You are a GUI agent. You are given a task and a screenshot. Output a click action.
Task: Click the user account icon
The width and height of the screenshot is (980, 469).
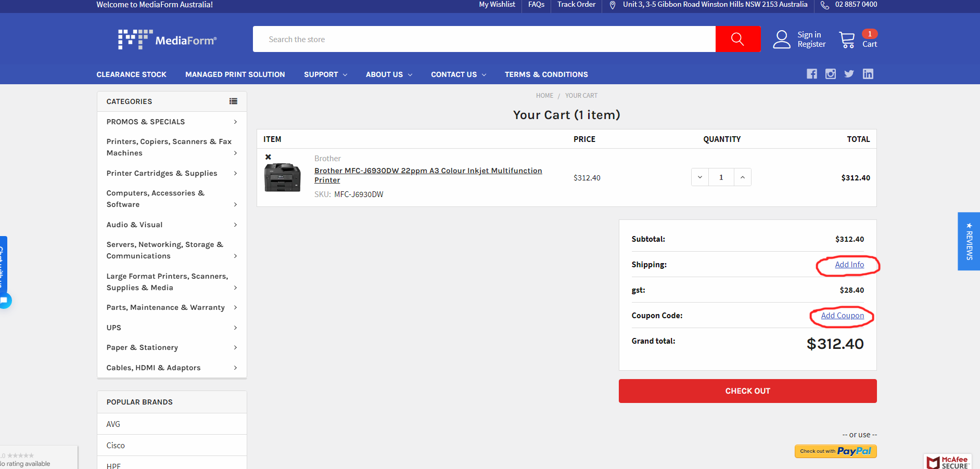coord(781,40)
